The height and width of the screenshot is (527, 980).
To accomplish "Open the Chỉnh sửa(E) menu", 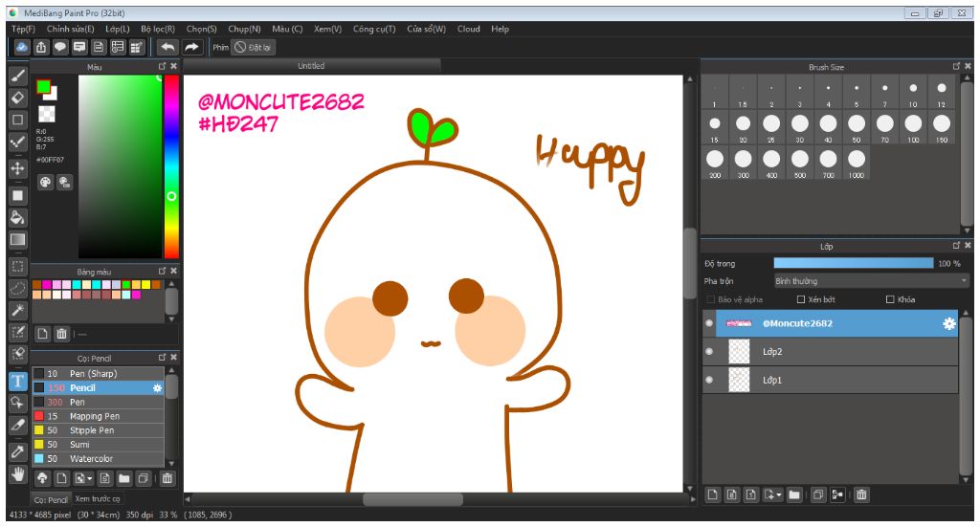I will pyautogui.click(x=70, y=29).
